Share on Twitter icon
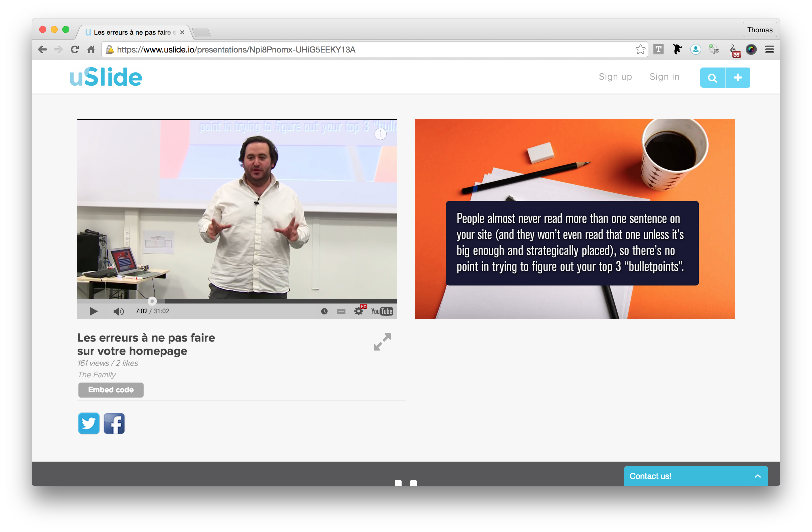This screenshot has height=532, width=812. click(89, 424)
